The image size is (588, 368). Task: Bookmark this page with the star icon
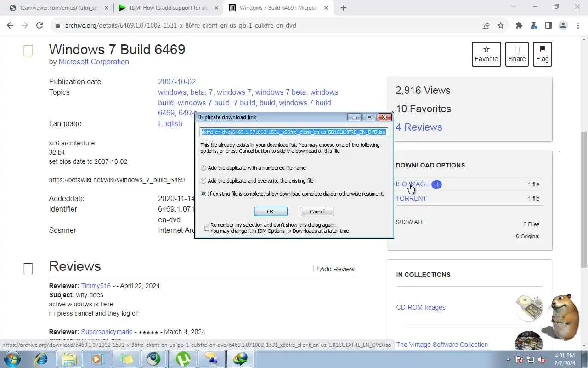(x=501, y=25)
